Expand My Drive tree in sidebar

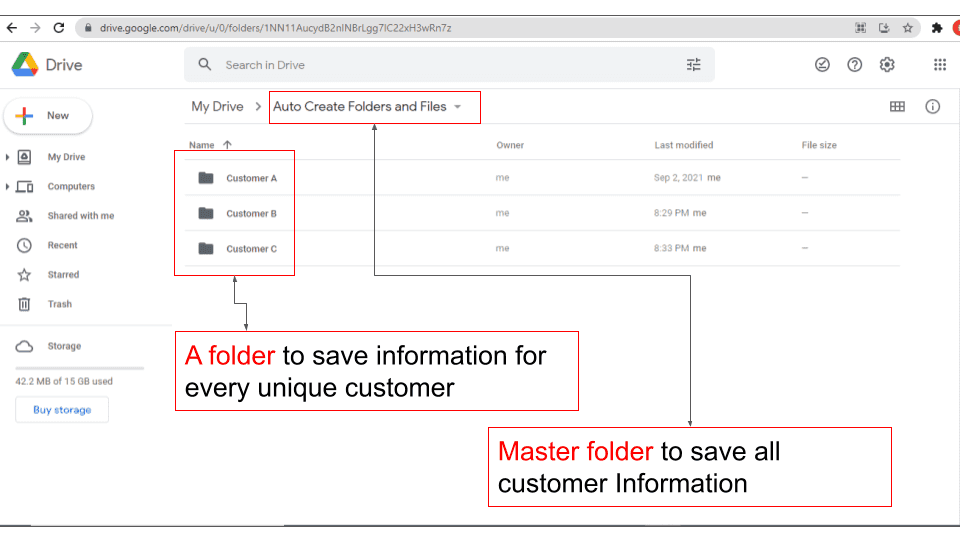tap(8, 157)
